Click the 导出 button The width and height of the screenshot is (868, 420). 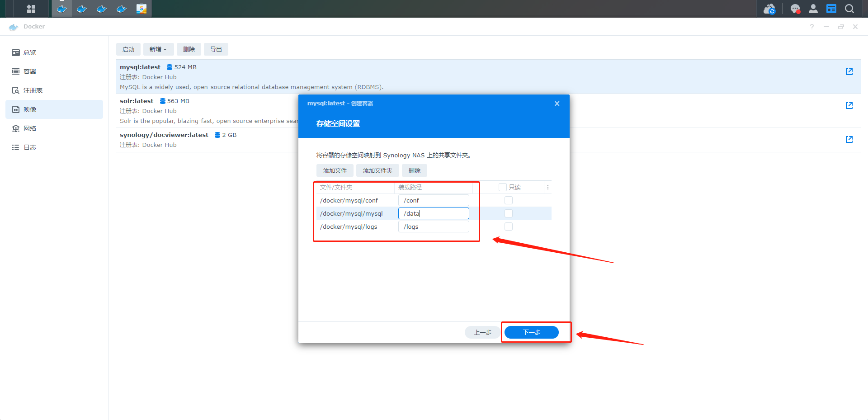coord(216,49)
